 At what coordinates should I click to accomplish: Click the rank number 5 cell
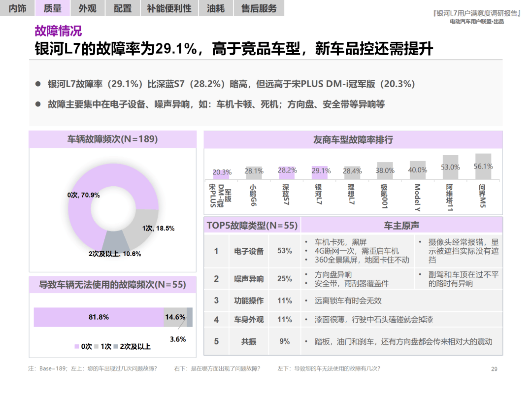pyautogui.click(x=216, y=342)
